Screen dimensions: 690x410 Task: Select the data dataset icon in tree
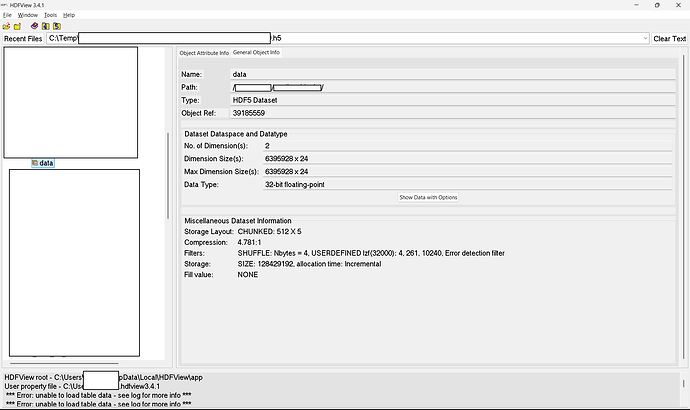pyautogui.click(x=35, y=163)
